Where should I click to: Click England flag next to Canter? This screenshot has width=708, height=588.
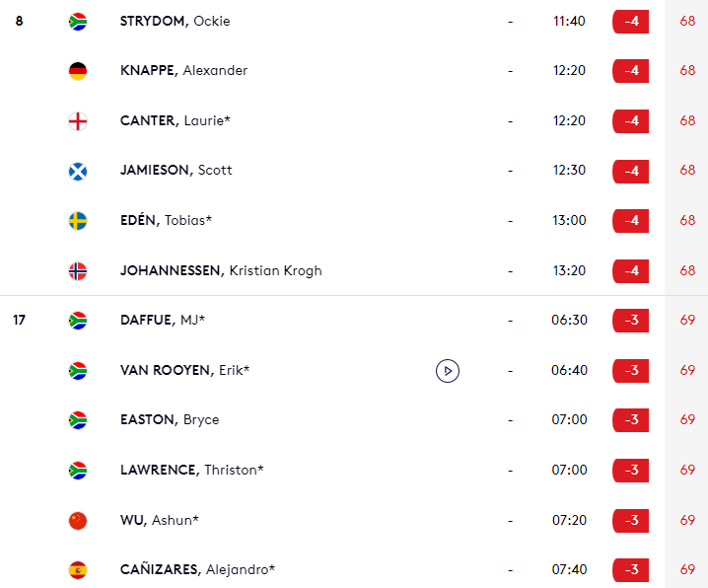78,121
